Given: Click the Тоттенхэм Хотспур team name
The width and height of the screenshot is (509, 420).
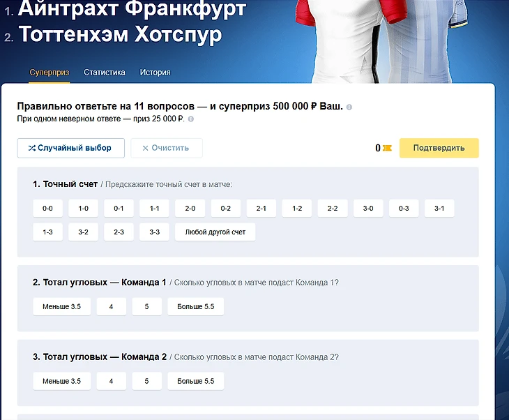Looking at the screenshot, I should coord(121,34).
